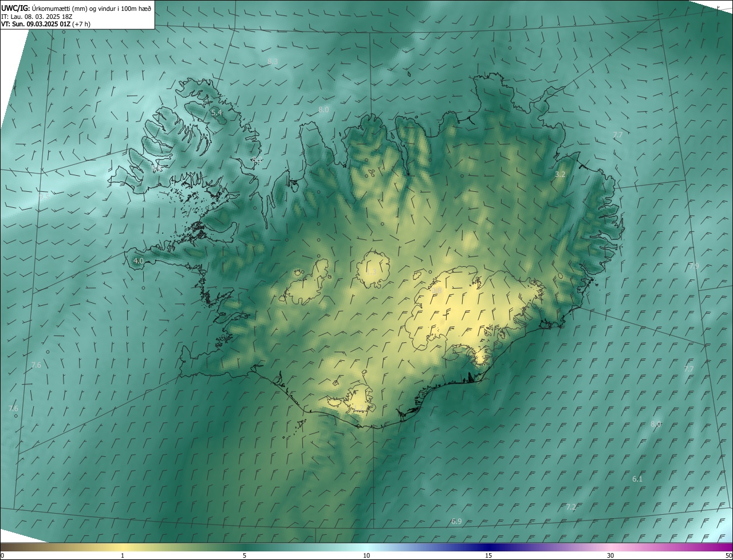Click the colour scale tick labelled 5
Image resolution: width=733 pixels, height=560 pixels.
tap(245, 555)
